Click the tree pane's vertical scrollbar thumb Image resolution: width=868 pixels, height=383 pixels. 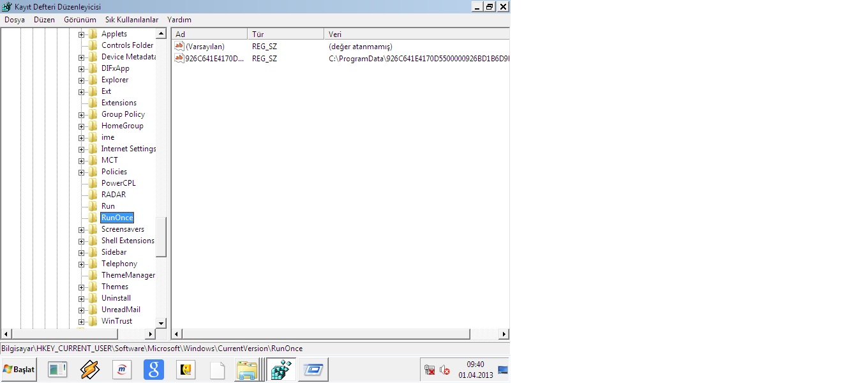pyautogui.click(x=161, y=237)
